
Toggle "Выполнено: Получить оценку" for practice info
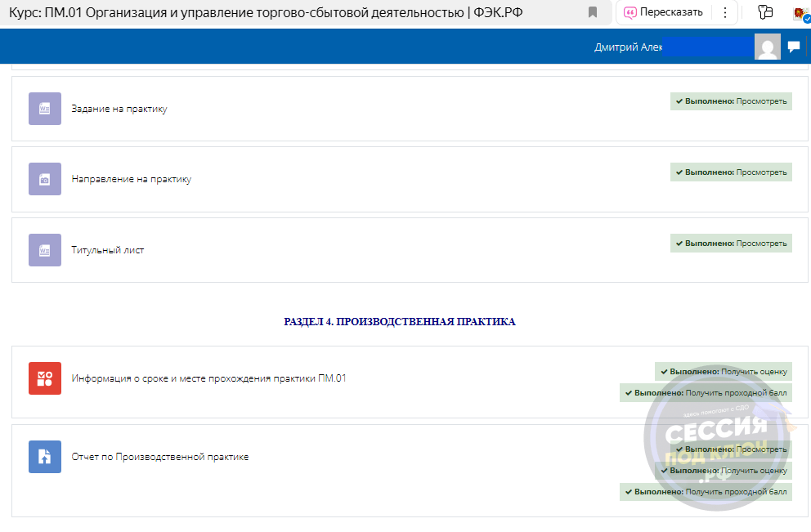tap(724, 370)
